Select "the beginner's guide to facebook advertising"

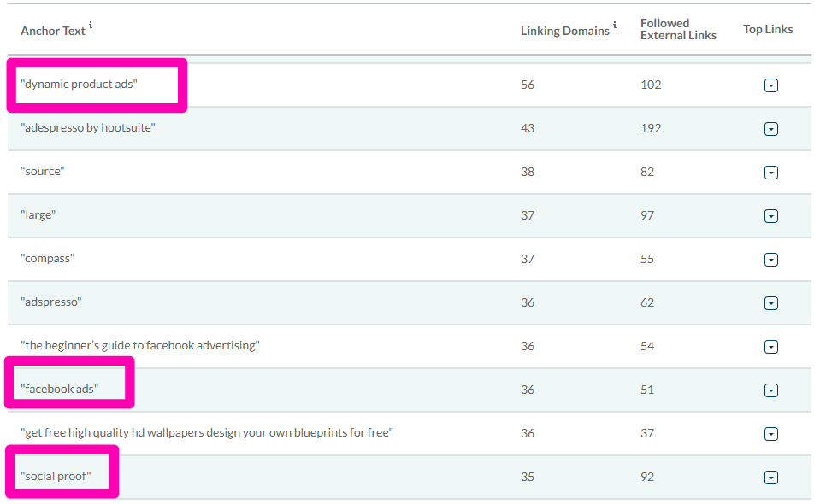(x=140, y=346)
